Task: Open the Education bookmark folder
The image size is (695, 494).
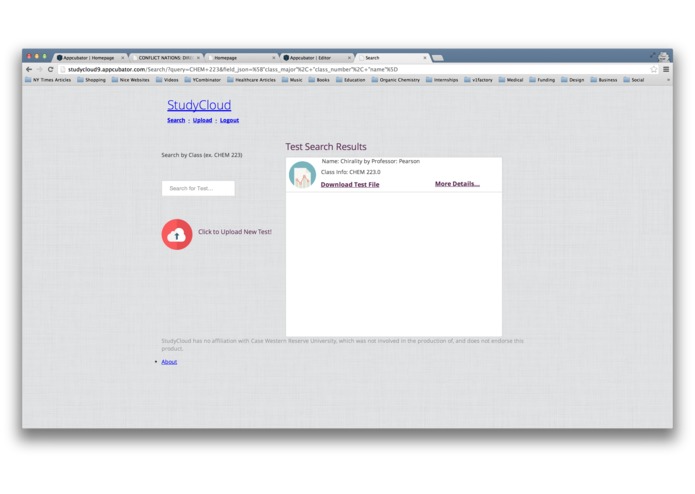Action: [351, 80]
